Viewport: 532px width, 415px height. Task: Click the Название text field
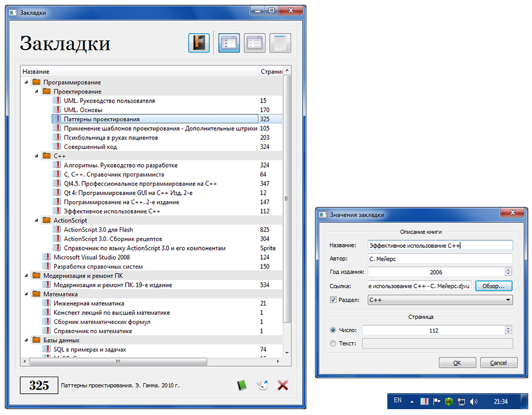440,245
